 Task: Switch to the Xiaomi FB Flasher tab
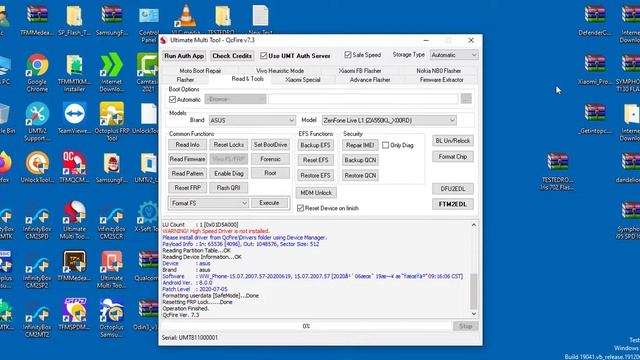360,71
